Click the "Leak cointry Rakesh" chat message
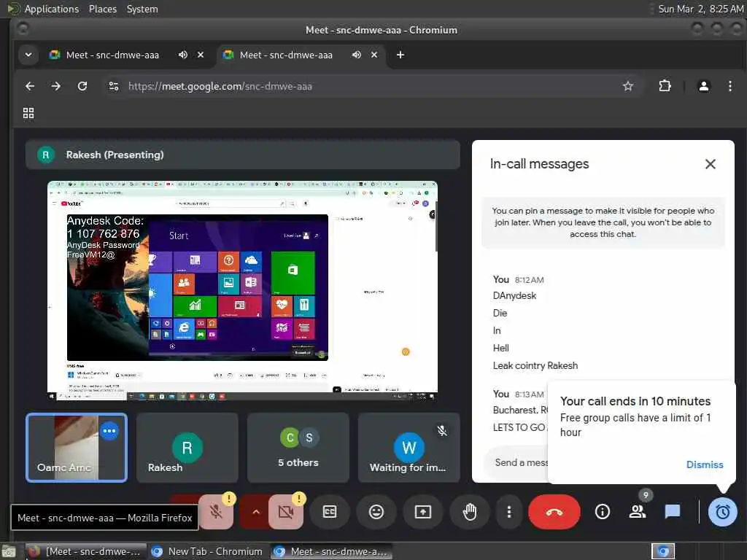 pyautogui.click(x=535, y=366)
